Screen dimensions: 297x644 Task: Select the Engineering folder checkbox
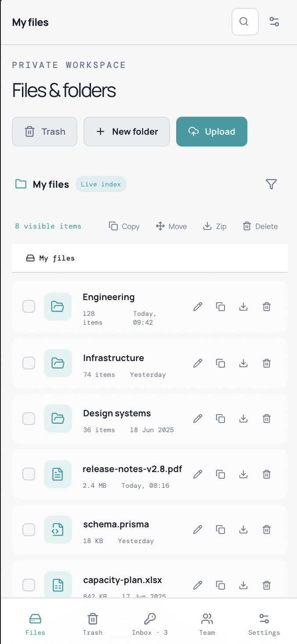coord(29,307)
